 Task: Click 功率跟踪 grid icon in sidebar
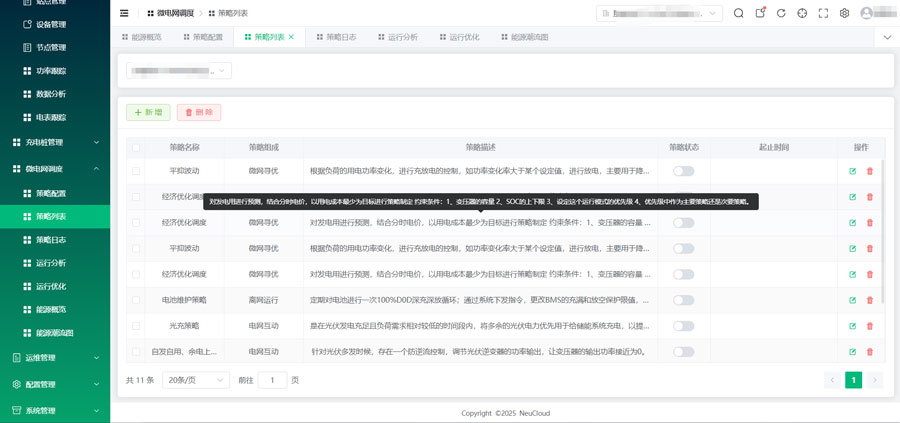point(26,71)
